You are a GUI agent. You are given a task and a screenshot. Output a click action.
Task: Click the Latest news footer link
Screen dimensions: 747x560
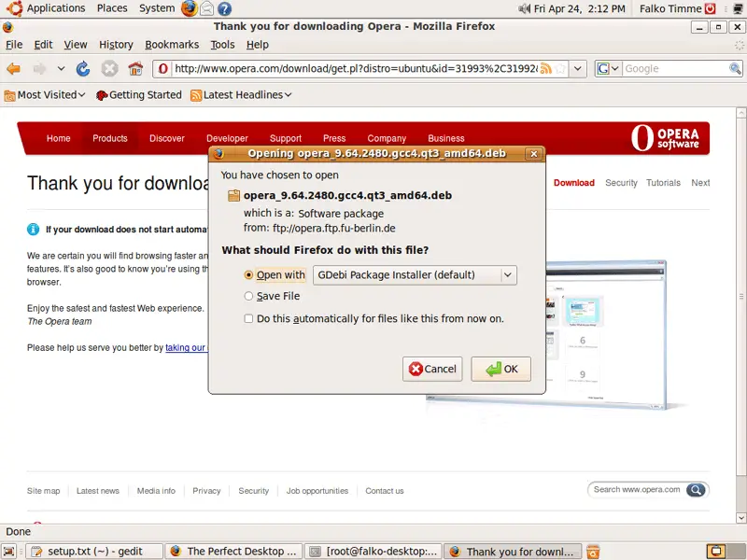click(x=98, y=491)
